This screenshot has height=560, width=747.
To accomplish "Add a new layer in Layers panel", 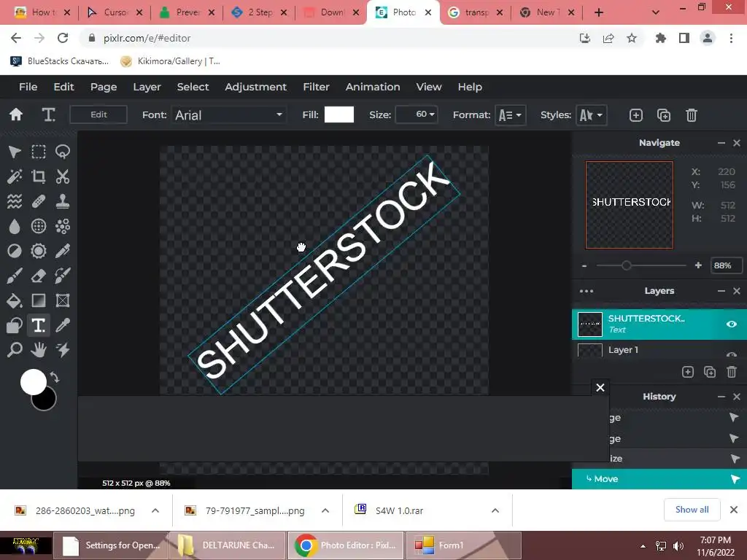I will pos(687,372).
